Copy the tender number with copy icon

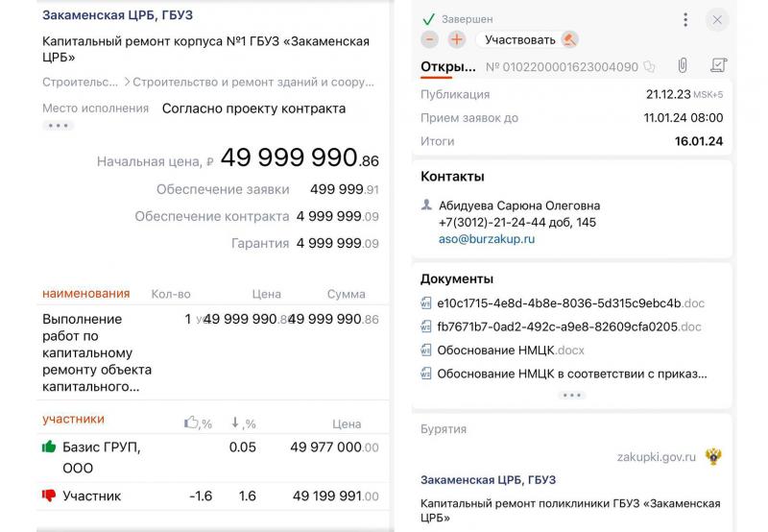650,67
